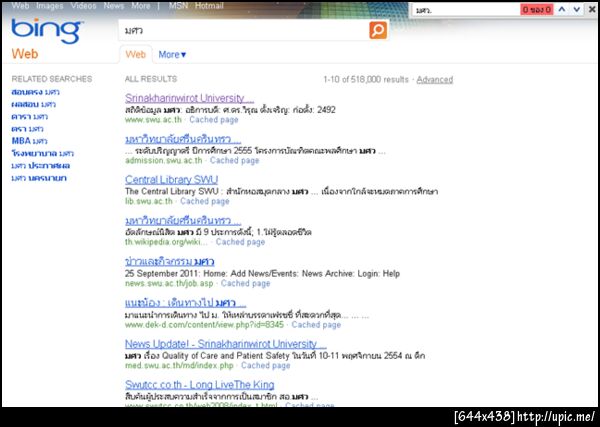Screen dimensions: 600x427
Task: Open News in top navigation bar
Action: 114,6
